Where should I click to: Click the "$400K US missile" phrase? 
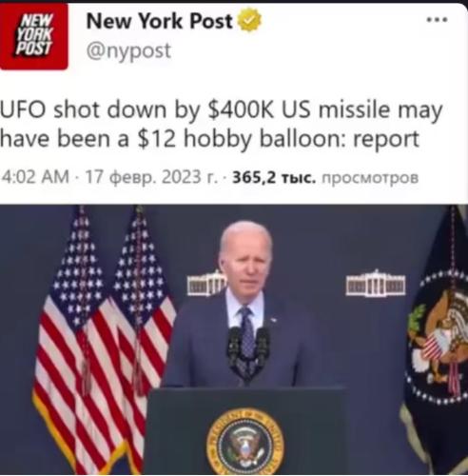pos(298,109)
